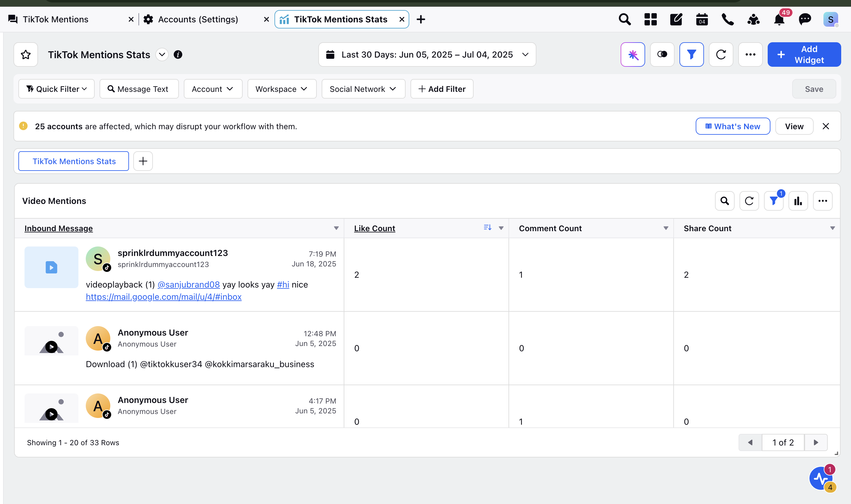Viewport: 851px width, 504px height.
Task: Refresh the dashboard
Action: point(721,54)
